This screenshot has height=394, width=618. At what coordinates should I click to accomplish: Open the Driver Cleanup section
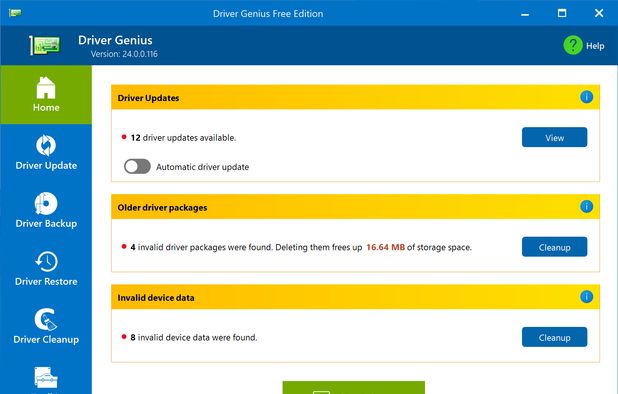[46, 327]
